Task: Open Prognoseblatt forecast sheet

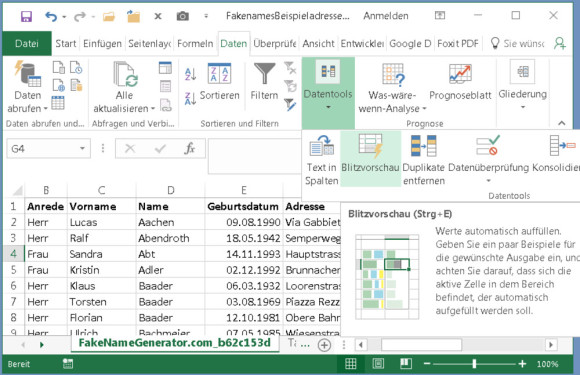Action: point(460,82)
